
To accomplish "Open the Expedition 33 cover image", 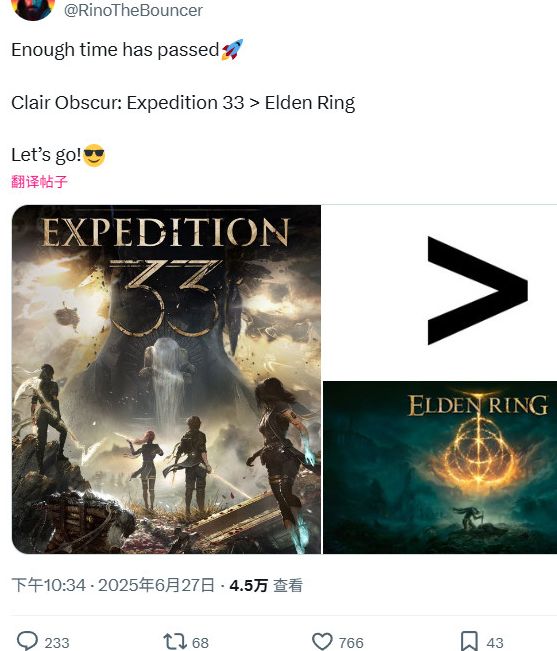I will click(166, 379).
